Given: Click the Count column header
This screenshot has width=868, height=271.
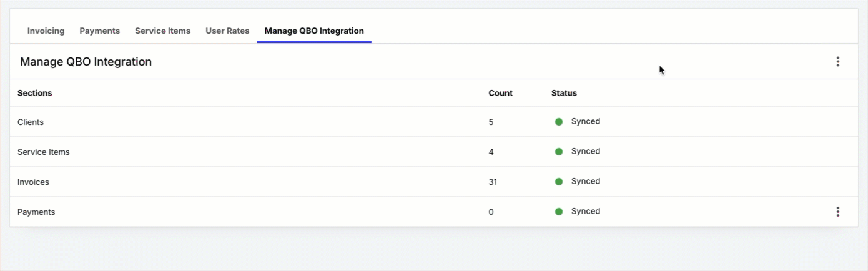Looking at the screenshot, I should [500, 93].
